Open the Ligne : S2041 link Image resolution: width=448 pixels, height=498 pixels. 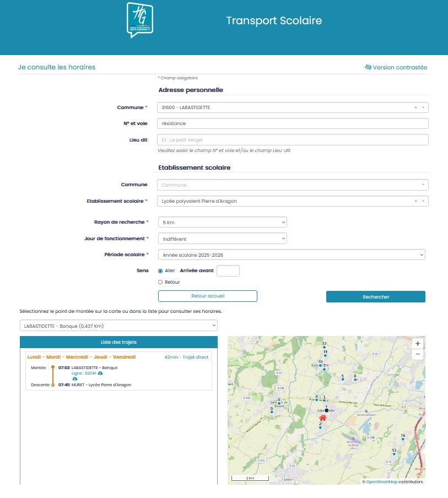(84, 373)
